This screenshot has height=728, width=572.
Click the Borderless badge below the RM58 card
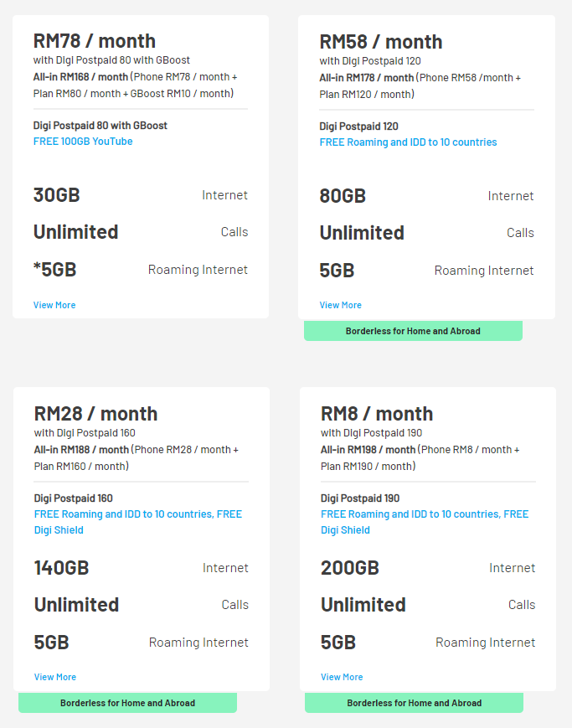point(413,331)
